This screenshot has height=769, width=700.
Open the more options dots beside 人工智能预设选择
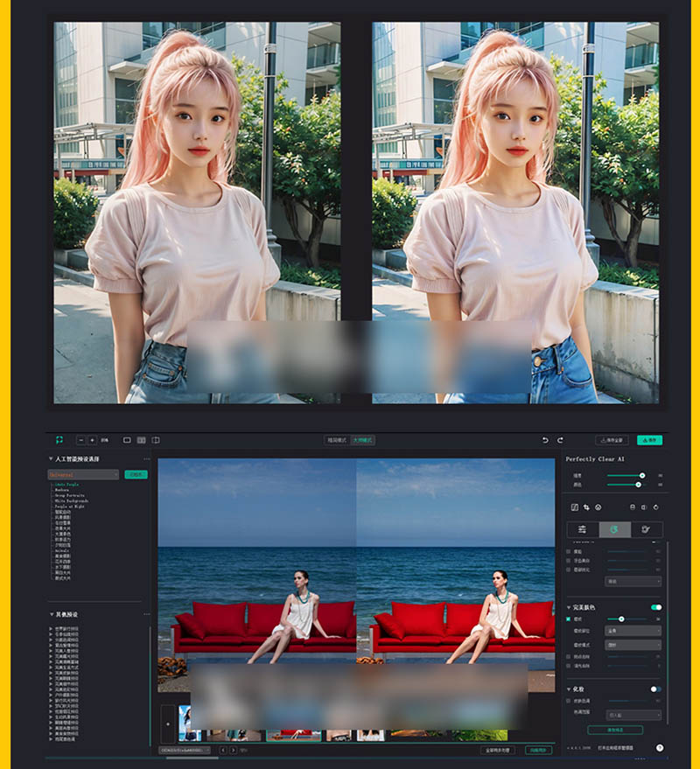coord(147,459)
